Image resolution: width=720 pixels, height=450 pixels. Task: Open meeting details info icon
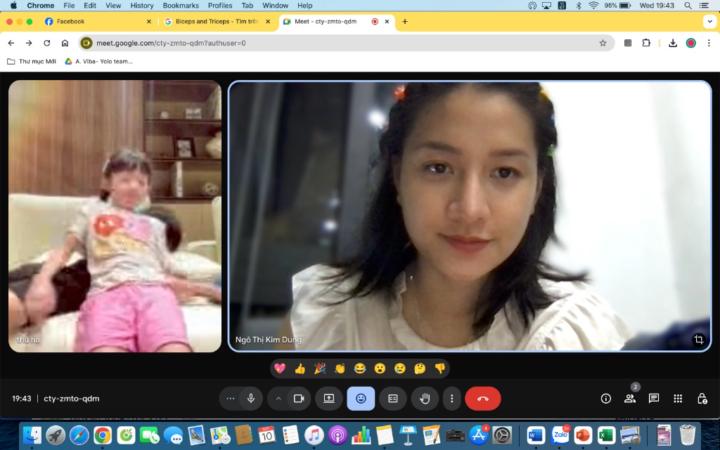point(605,398)
